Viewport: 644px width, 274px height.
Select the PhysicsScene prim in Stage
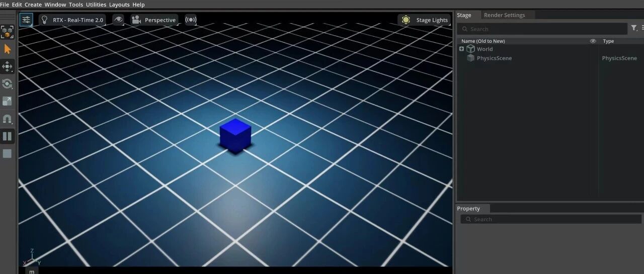(x=494, y=58)
